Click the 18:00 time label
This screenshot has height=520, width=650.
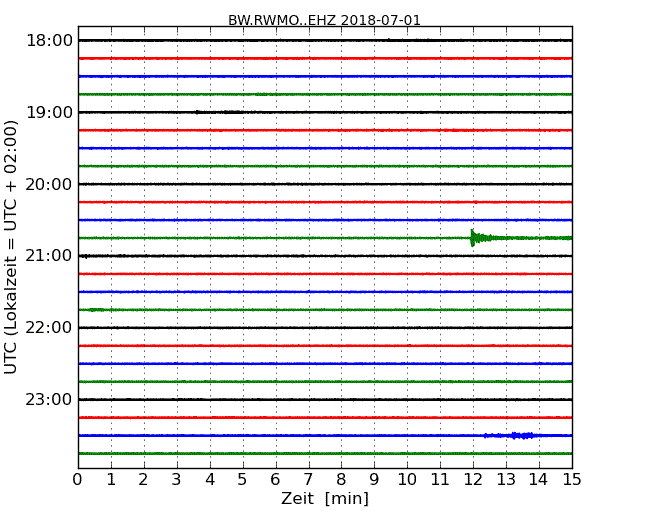pos(49,41)
